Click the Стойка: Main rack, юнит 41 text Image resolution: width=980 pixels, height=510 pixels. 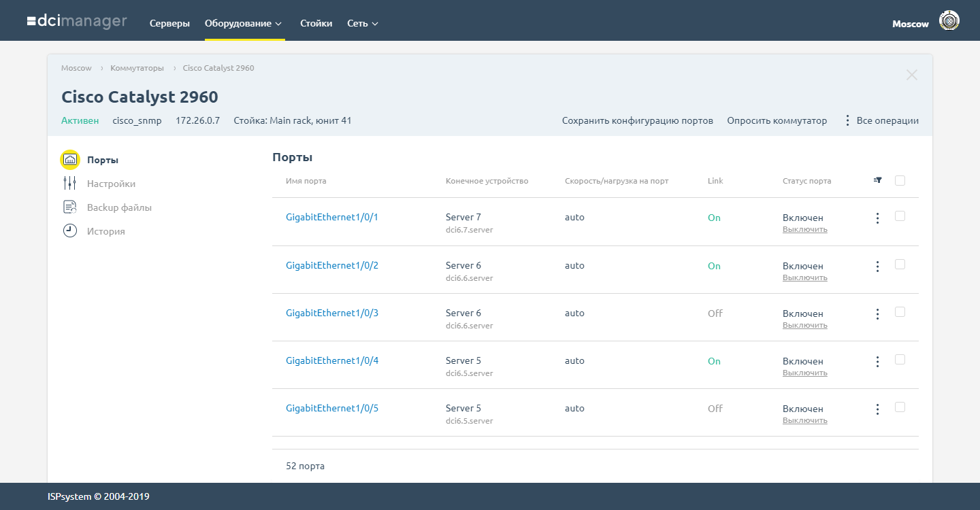(293, 120)
